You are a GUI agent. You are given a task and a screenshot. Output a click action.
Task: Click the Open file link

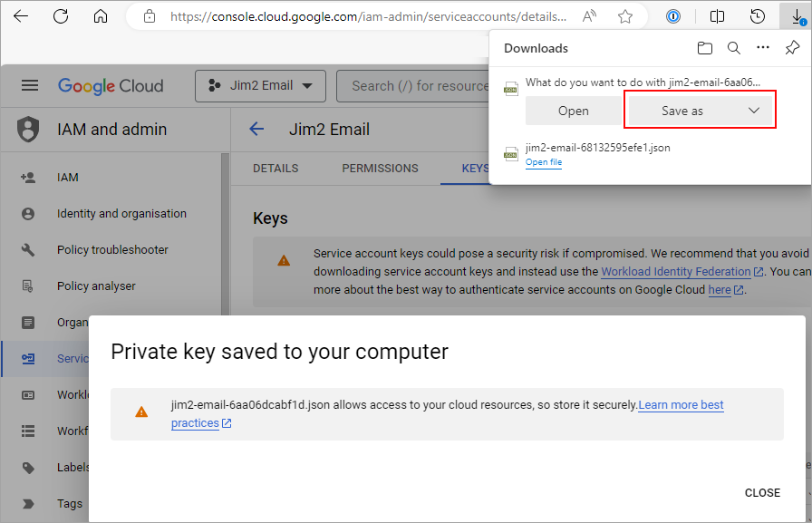coord(544,162)
